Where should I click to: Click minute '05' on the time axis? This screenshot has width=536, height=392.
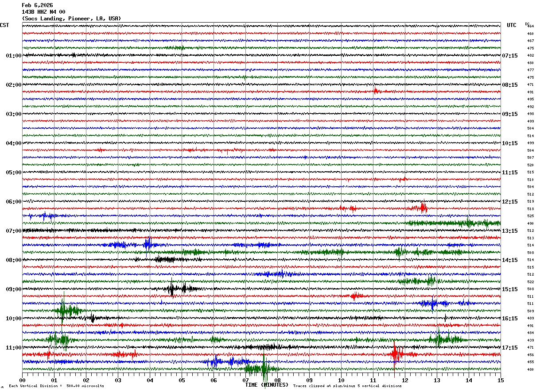click(x=182, y=380)
